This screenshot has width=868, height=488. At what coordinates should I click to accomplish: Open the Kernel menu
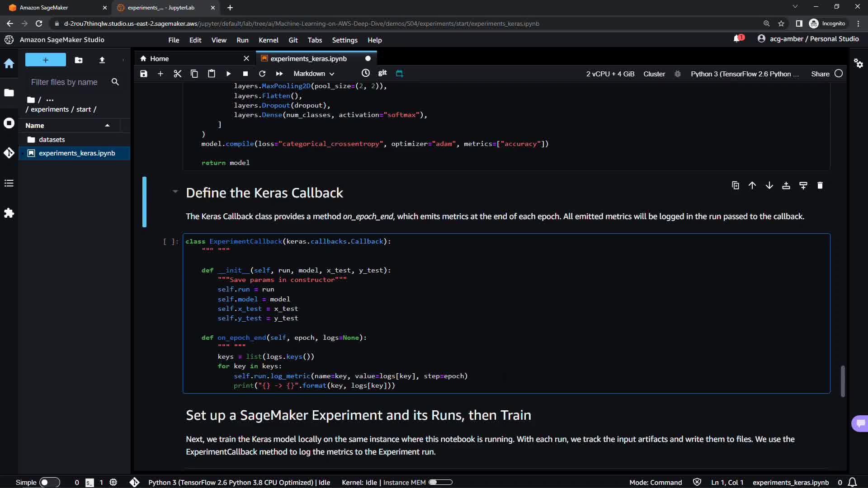[x=268, y=40]
